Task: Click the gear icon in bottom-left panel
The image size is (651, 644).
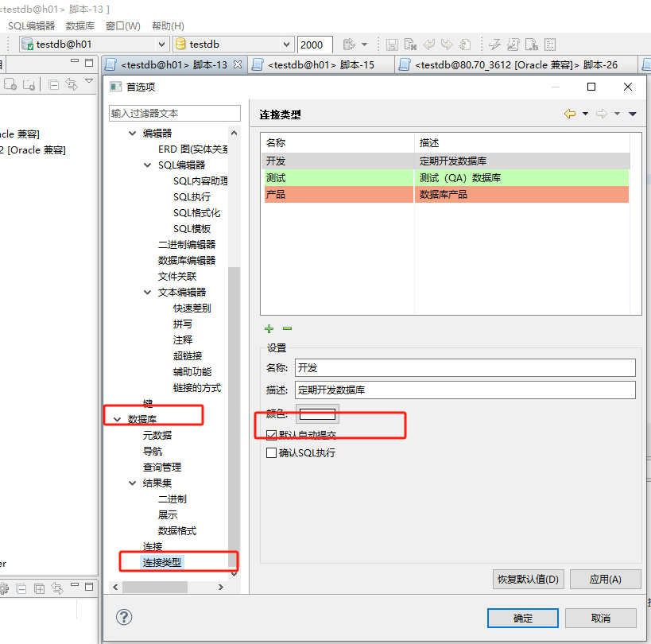Action: coord(4,588)
